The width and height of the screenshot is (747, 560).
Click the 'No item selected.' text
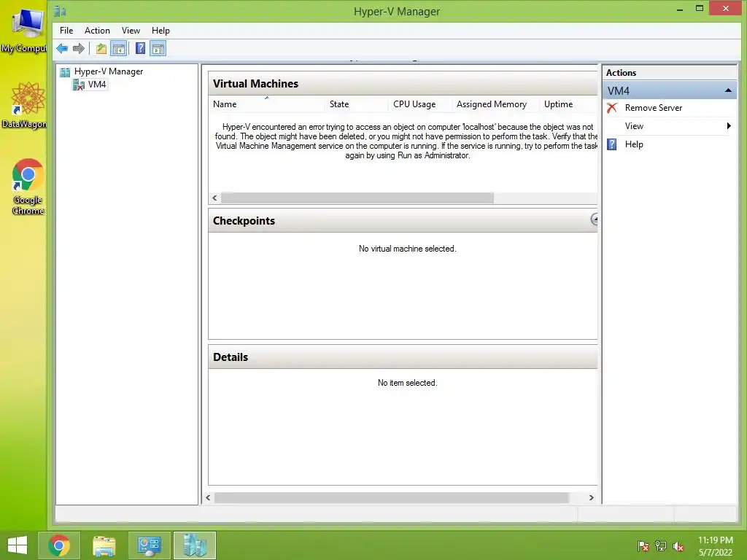(407, 383)
